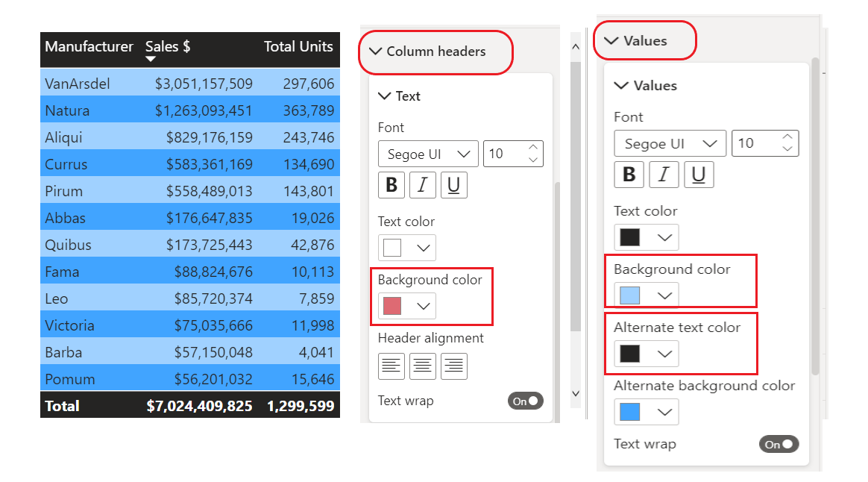Click the black Alternate text color swatch
The image size is (868, 482).
pyautogui.click(x=630, y=354)
